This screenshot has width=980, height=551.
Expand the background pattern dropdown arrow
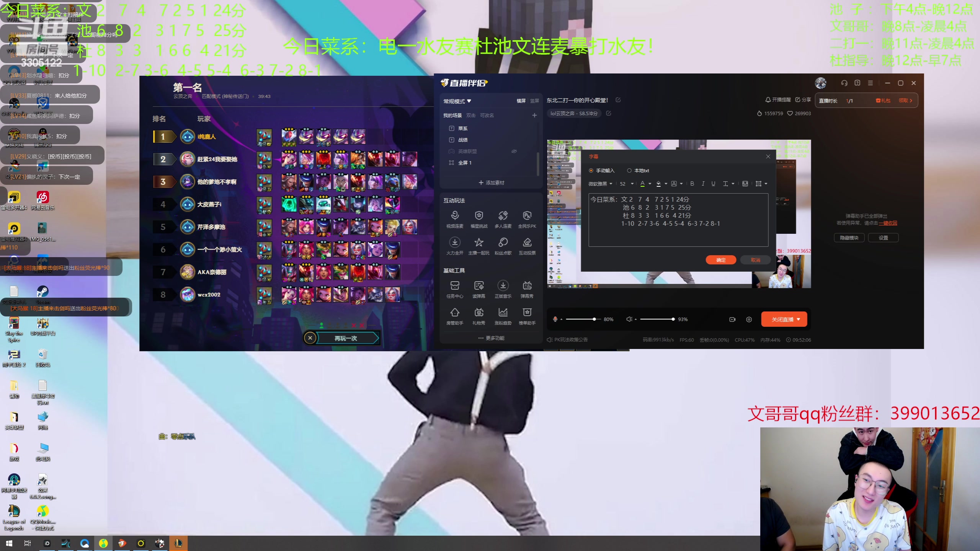point(766,184)
